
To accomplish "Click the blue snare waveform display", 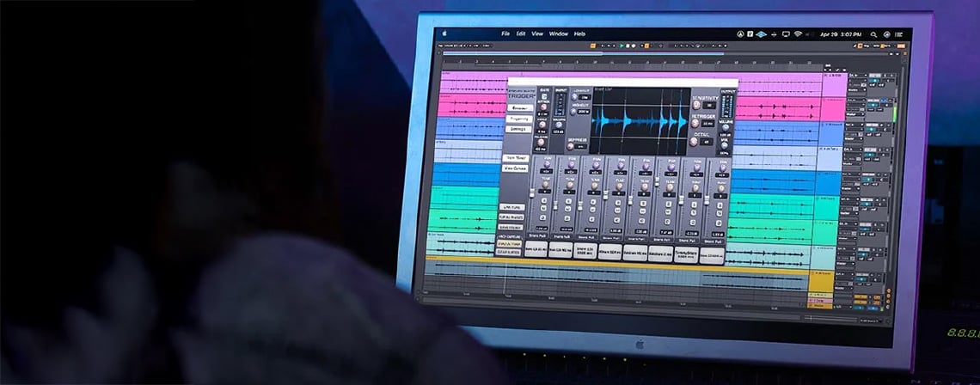I will pos(640,120).
